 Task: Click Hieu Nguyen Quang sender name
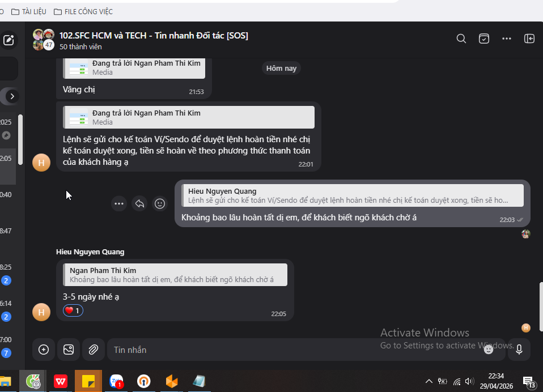click(90, 252)
